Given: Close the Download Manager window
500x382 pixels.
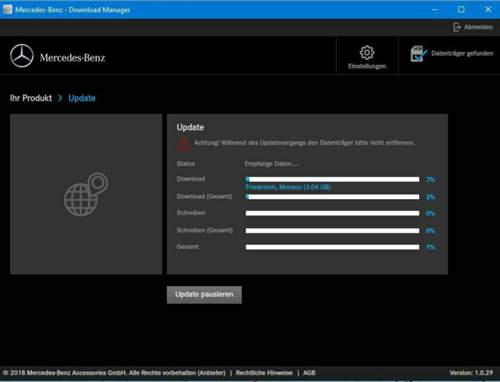Looking at the screenshot, I should click(x=488, y=10).
